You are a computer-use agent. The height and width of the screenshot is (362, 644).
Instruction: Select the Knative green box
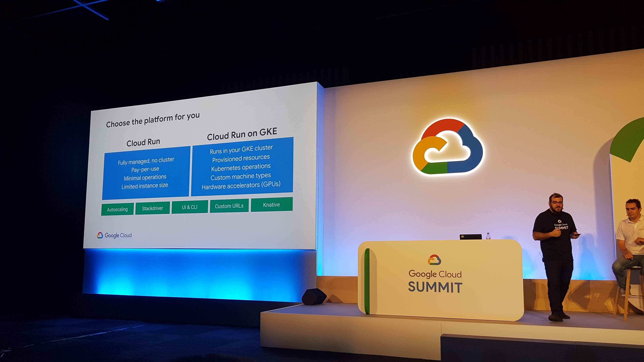pyautogui.click(x=272, y=205)
